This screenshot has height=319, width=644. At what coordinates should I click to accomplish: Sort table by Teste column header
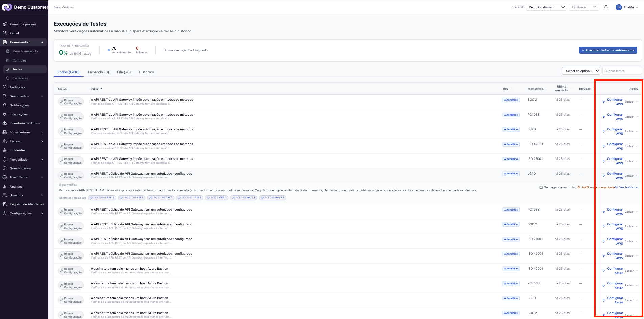[x=96, y=89]
